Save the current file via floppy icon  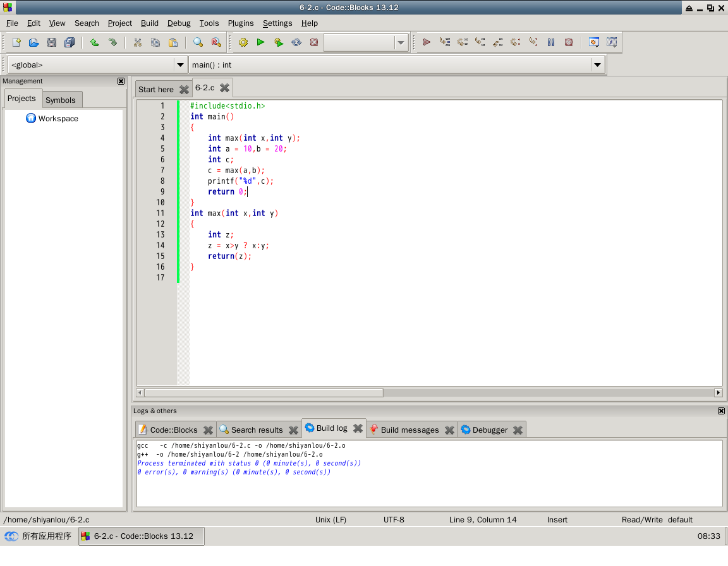pos(52,42)
